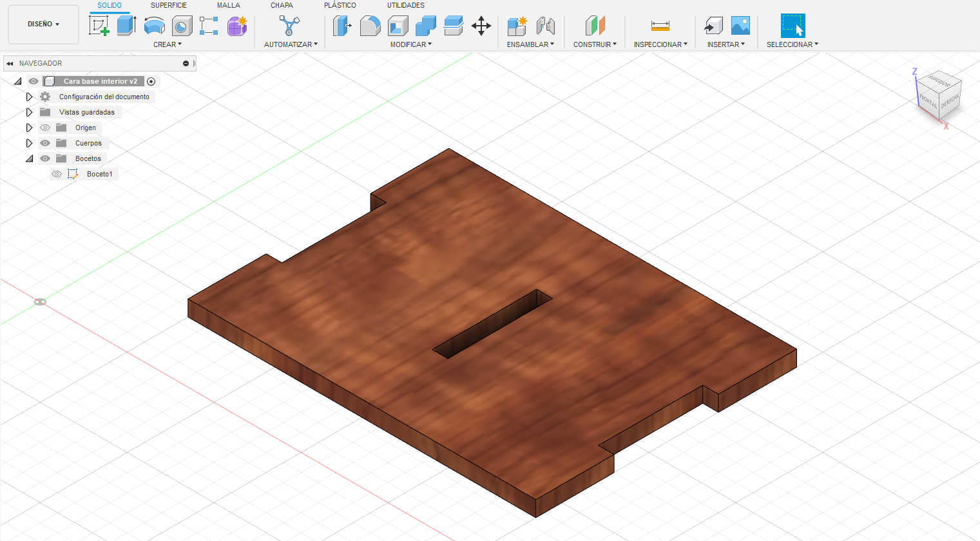The image size is (980, 541).
Task: Click the SUPERIOR face of the view cube
Action: (940, 82)
